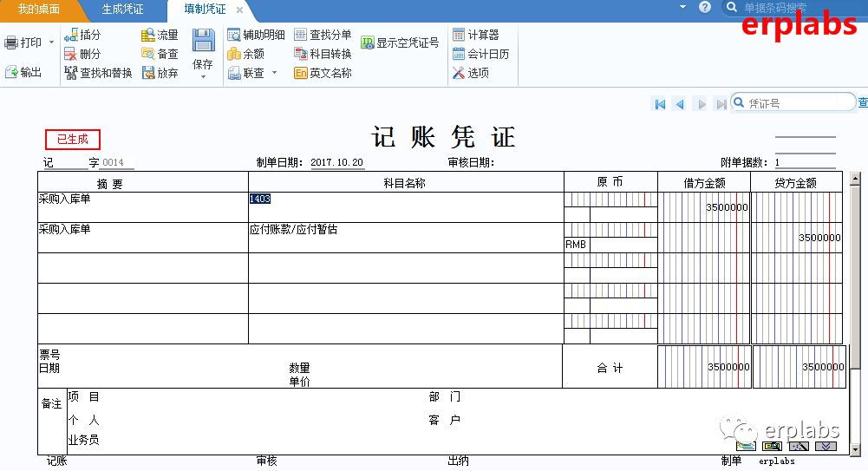
Task: Go to last voucher
Action: click(x=721, y=104)
